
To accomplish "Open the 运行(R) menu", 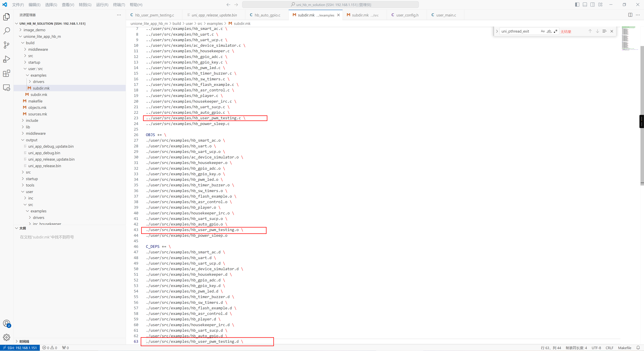I will pyautogui.click(x=102, y=5).
